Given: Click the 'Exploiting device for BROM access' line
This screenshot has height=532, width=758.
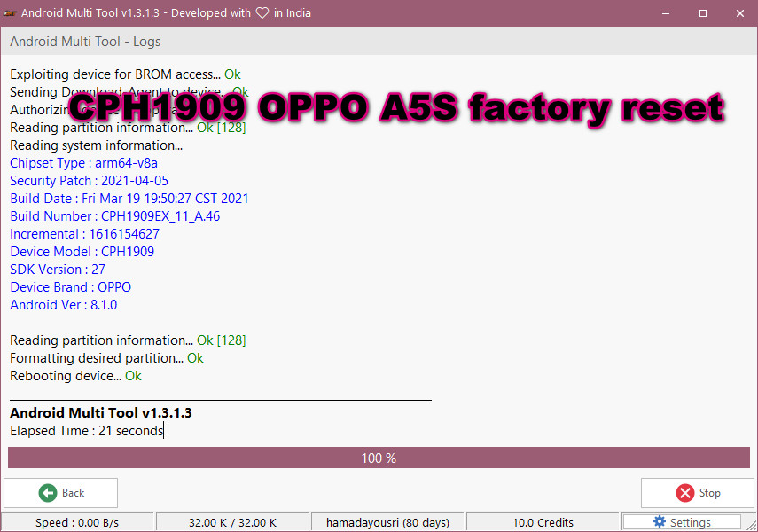Looking at the screenshot, I should point(125,74).
